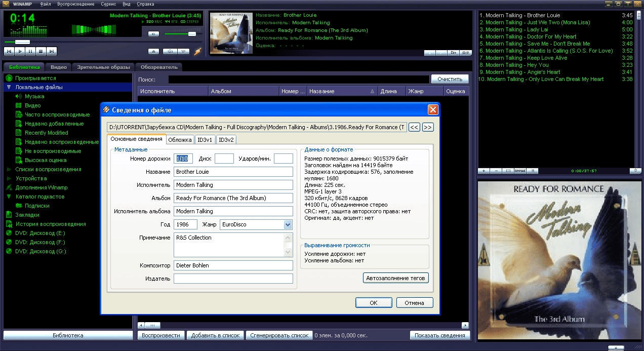
Task: Click the Очистить search button
Action: point(450,79)
